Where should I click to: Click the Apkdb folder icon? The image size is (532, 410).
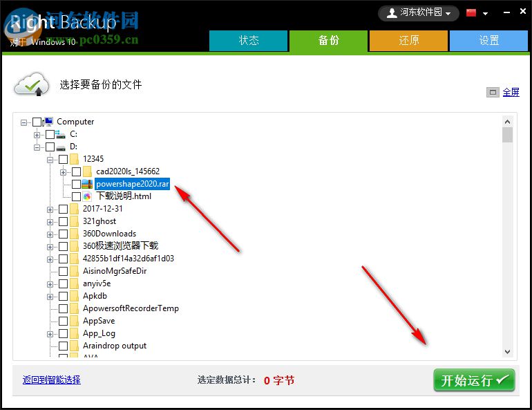(x=74, y=296)
